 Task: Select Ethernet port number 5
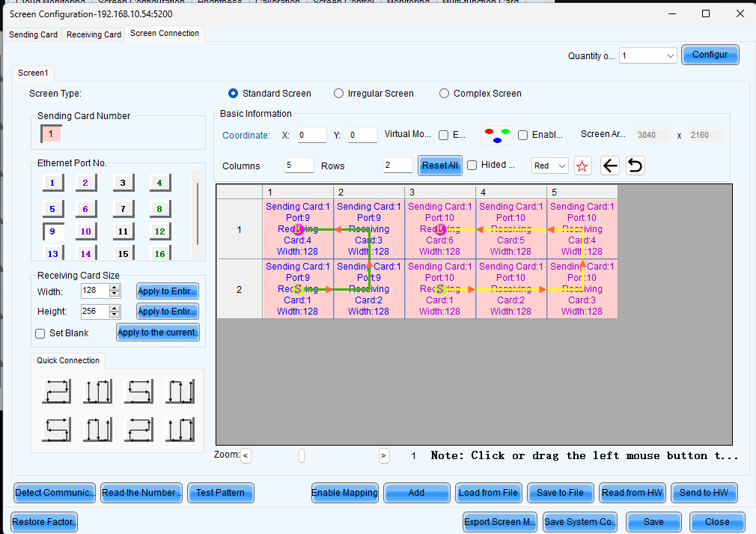coord(52,209)
